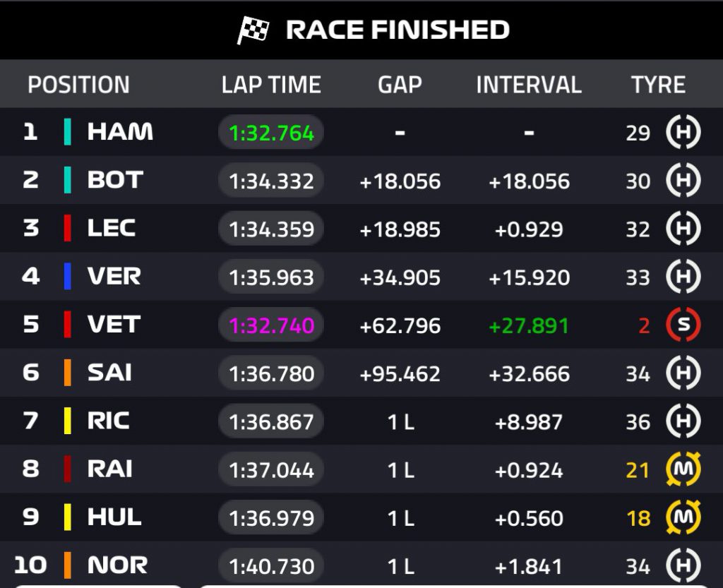This screenshot has width=723, height=588.
Task: Click Vettel's red soft tyre icon
Action: coord(683,325)
